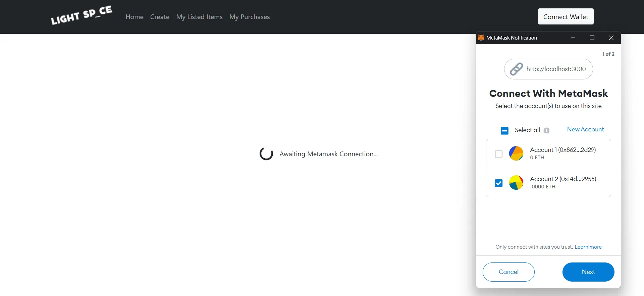The width and height of the screenshot is (644, 296).
Task: Check the Account 1 checkbox
Action: (499, 154)
